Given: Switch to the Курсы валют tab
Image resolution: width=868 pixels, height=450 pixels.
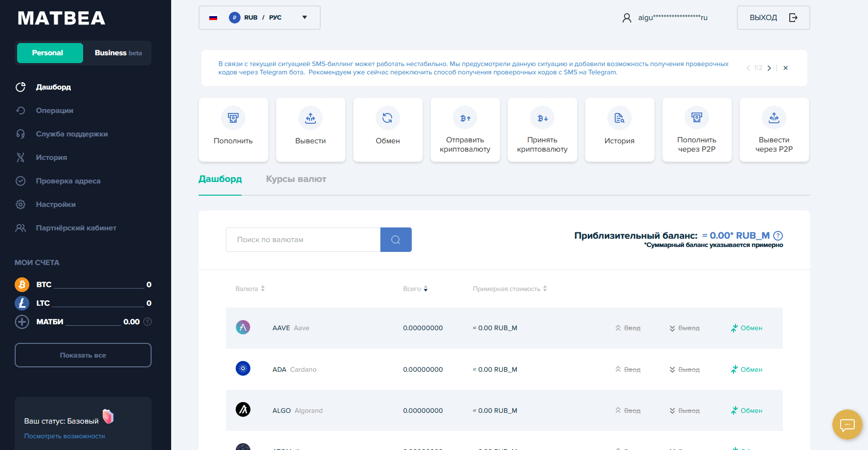Looking at the screenshot, I should 296,179.
